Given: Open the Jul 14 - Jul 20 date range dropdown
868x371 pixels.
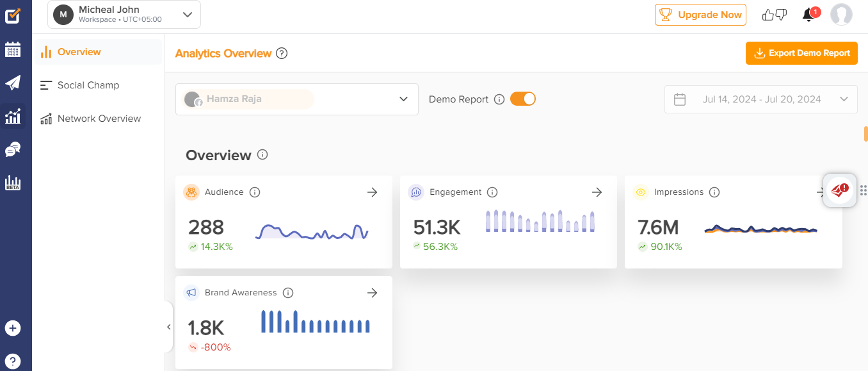Looking at the screenshot, I should click(x=844, y=99).
